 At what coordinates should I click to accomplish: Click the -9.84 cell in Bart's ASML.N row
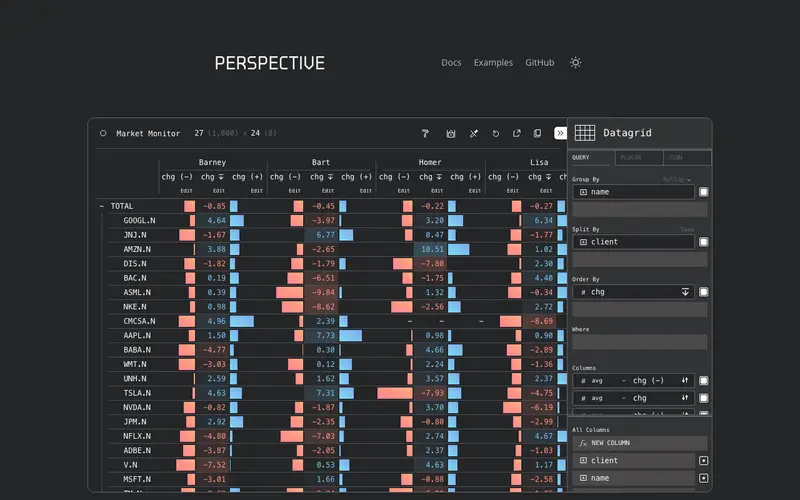(x=320, y=292)
